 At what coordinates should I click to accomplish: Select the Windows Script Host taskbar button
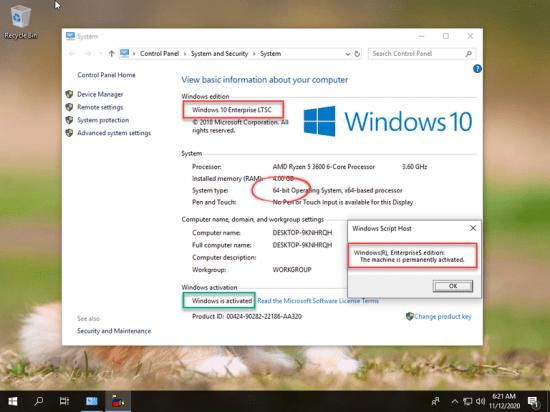click(118, 401)
